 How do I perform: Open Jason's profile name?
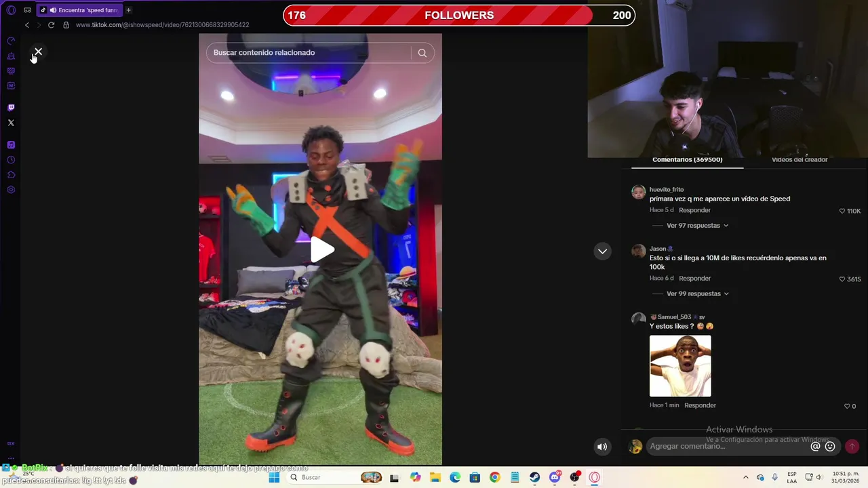658,249
